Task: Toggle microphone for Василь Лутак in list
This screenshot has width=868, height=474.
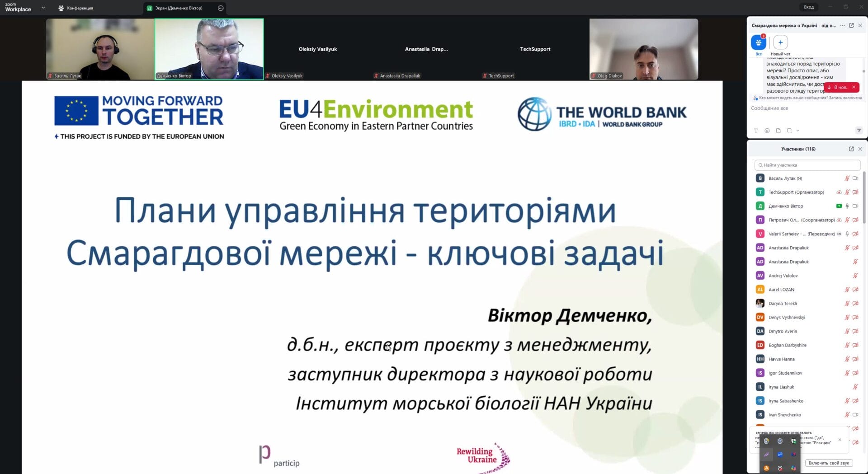Action: coord(847,178)
